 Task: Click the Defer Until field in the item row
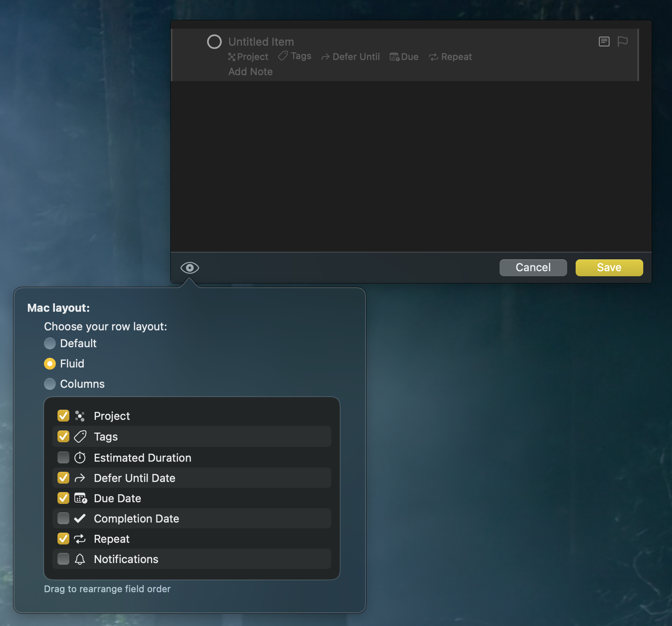(x=350, y=57)
